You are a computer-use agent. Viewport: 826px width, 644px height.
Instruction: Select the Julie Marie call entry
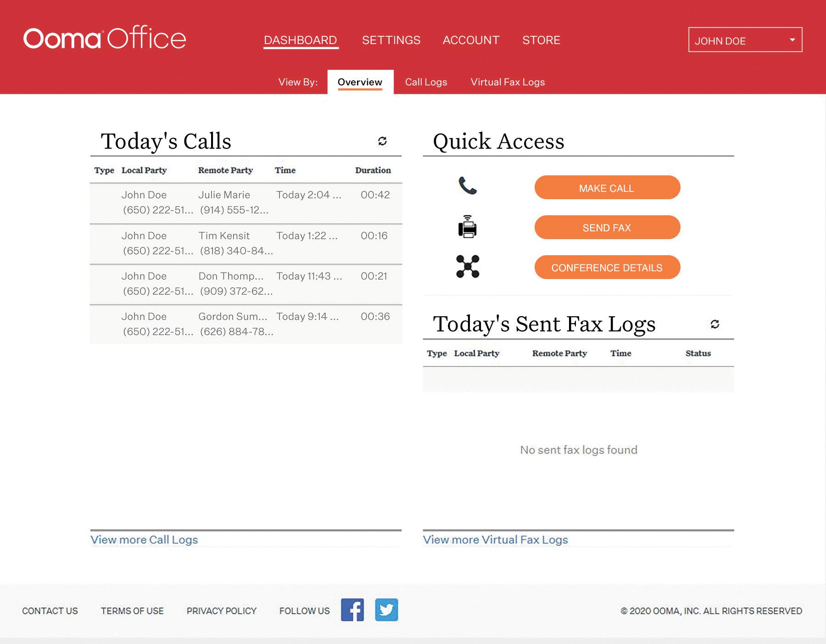pyautogui.click(x=246, y=203)
